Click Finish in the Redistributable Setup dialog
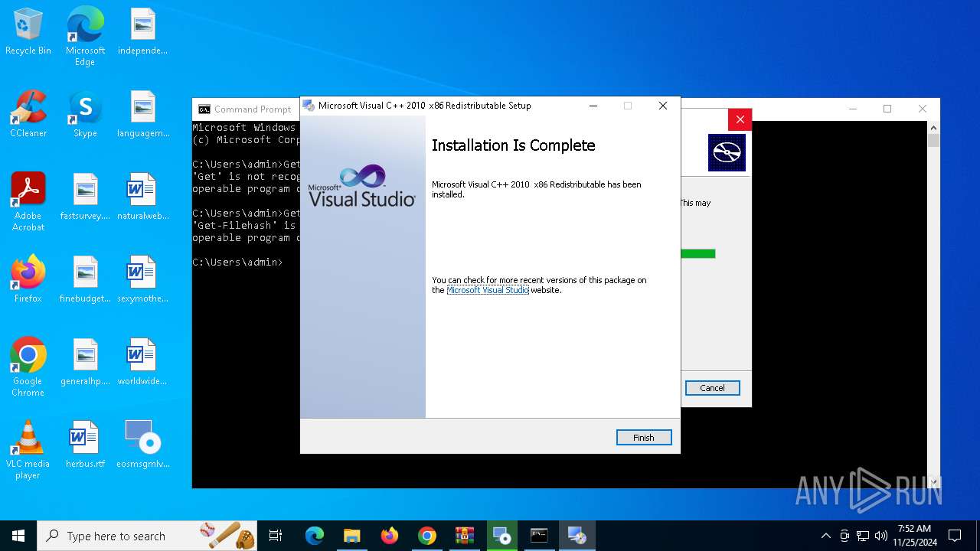The image size is (980, 551). (644, 438)
